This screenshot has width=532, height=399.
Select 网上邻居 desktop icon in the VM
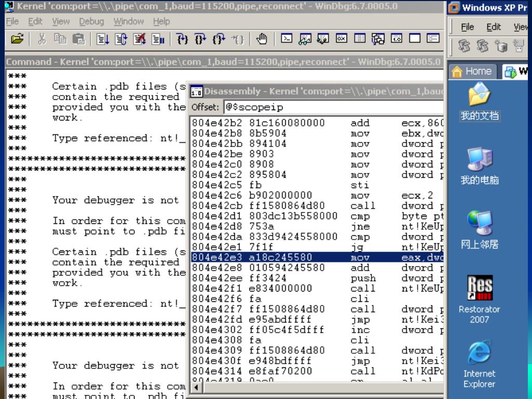[480, 230]
